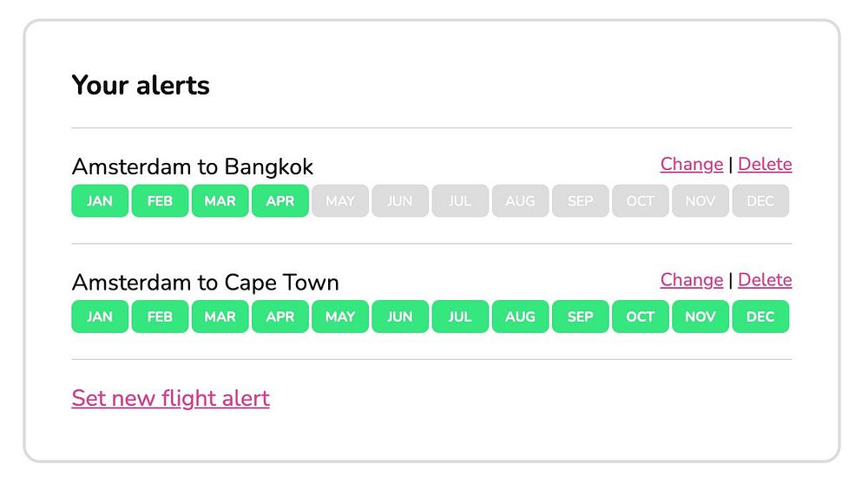Delete the Amsterdam to Bangkok alert

click(x=765, y=165)
